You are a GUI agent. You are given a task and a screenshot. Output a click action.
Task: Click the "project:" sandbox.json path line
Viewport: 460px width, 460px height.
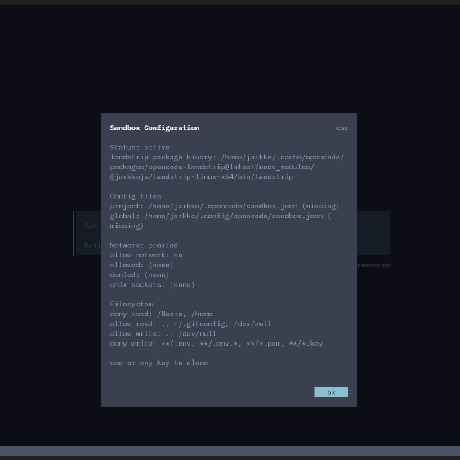coord(224,206)
